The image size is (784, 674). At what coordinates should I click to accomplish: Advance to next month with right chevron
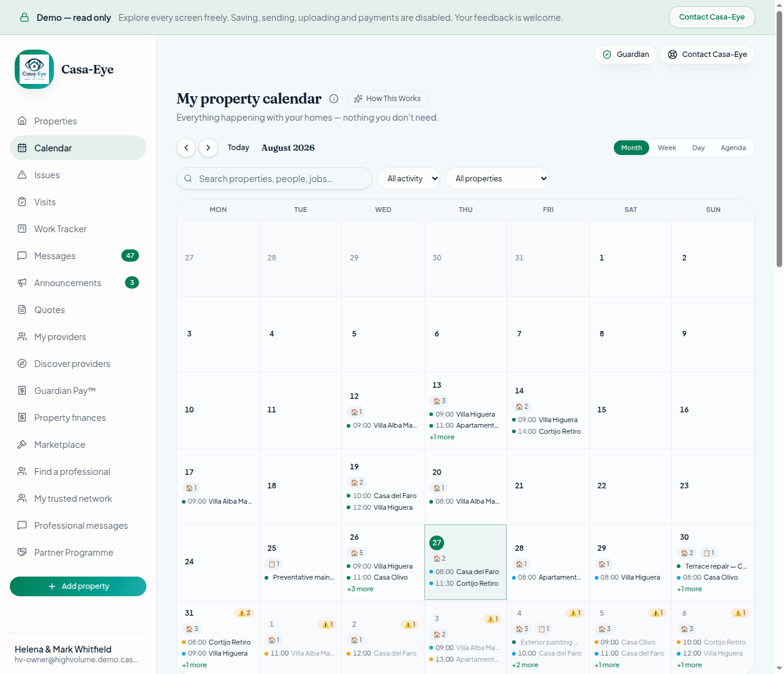point(208,148)
